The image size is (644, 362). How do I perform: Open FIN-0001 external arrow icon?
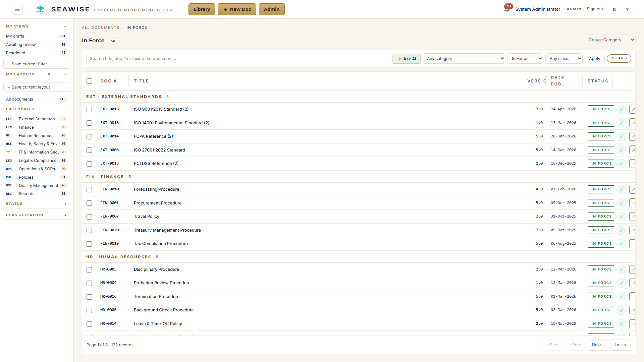633,203
